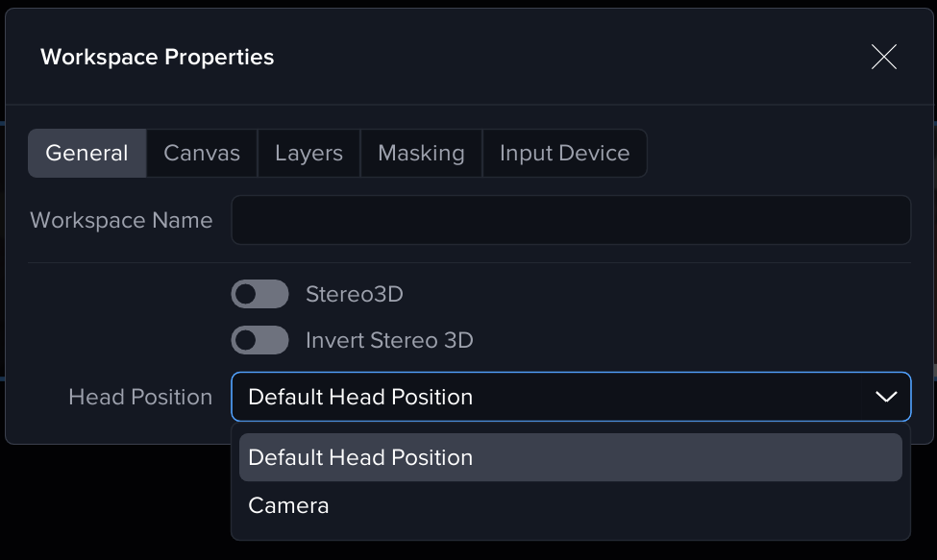Image resolution: width=937 pixels, height=560 pixels.
Task: Collapse the Head Position dropdown chevron arrow
Action: [x=886, y=397]
